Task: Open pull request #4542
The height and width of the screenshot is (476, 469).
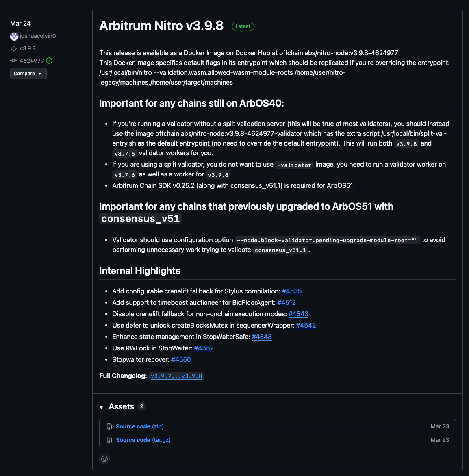Action: point(306,325)
